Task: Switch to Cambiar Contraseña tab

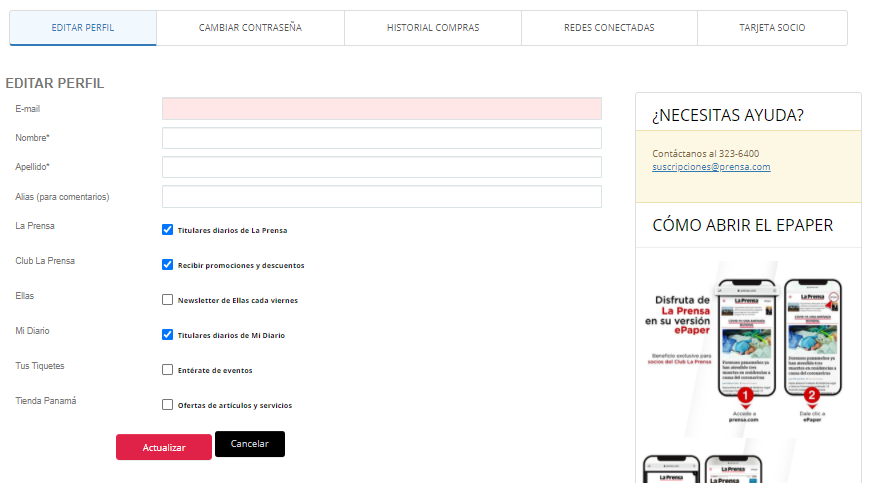Action: pyautogui.click(x=250, y=28)
